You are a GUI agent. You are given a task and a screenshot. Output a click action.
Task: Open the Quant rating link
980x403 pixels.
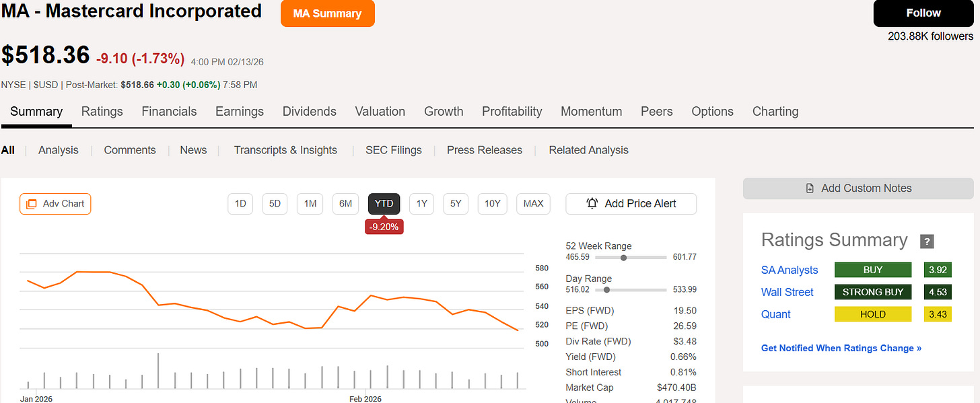click(x=776, y=314)
